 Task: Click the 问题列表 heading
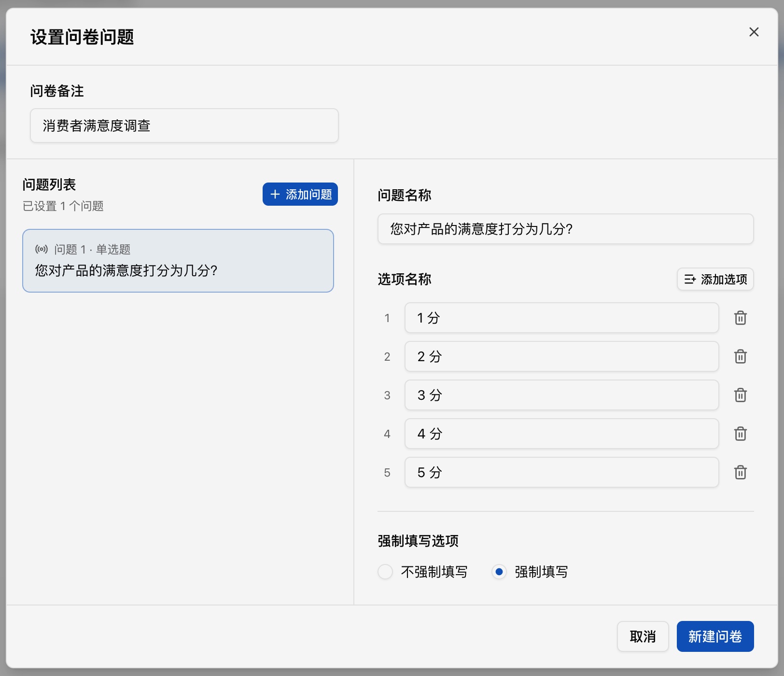(x=49, y=184)
